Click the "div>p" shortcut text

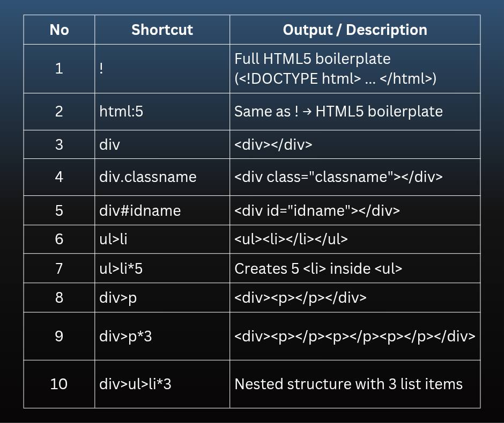pos(118,298)
